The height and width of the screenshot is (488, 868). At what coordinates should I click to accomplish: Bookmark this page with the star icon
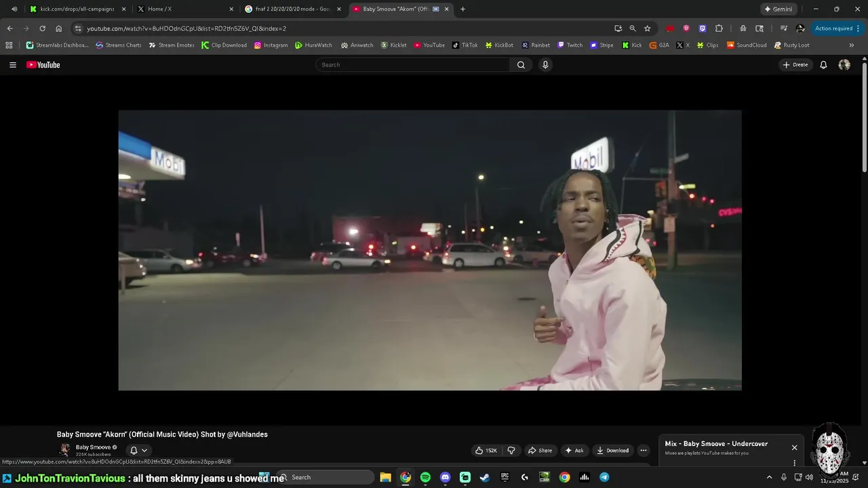647,28
